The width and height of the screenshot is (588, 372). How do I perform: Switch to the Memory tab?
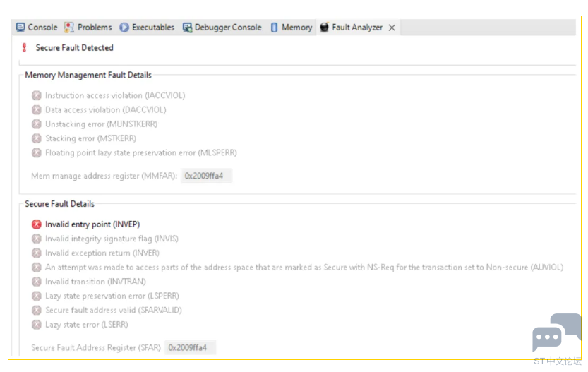click(x=291, y=28)
